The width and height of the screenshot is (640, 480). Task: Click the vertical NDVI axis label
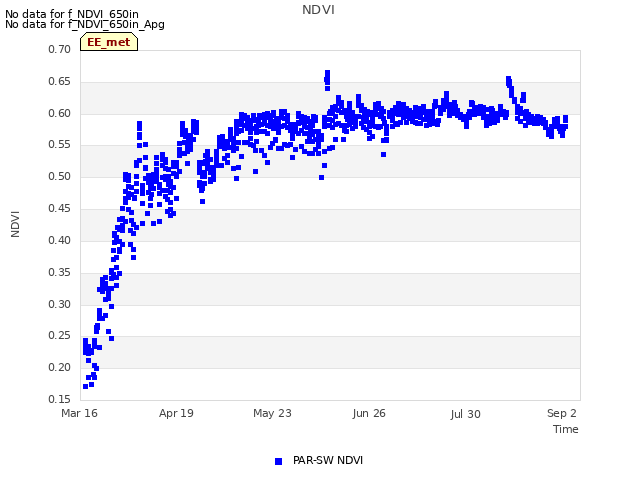point(15,224)
